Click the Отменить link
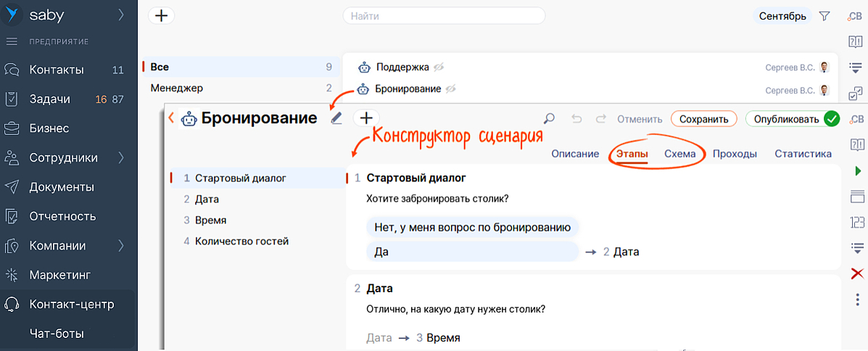 (x=640, y=120)
